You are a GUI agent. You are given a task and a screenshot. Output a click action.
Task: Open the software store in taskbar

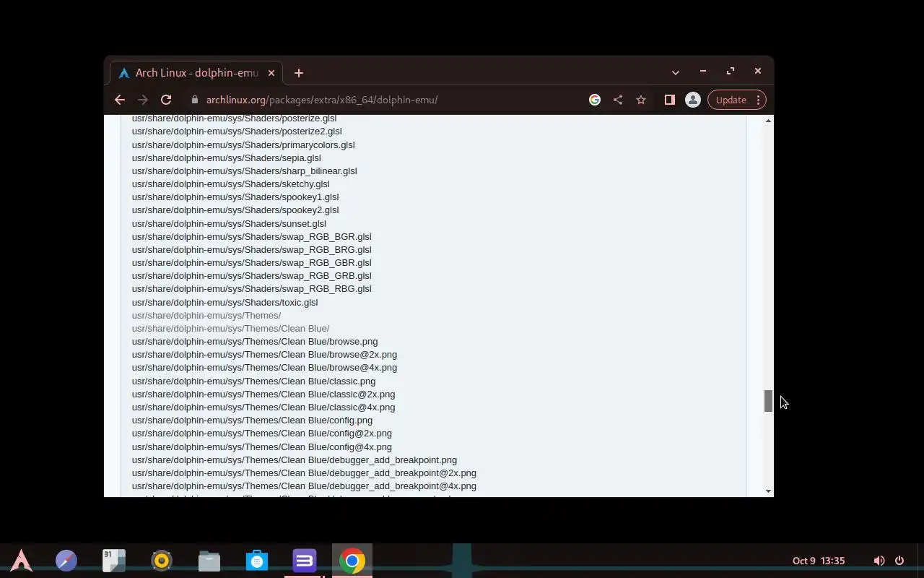(257, 561)
